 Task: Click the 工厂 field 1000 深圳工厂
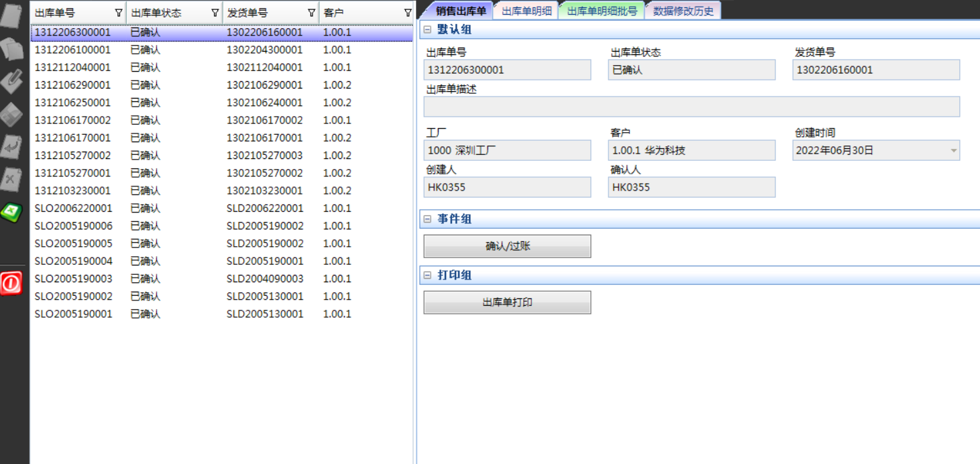click(x=507, y=150)
